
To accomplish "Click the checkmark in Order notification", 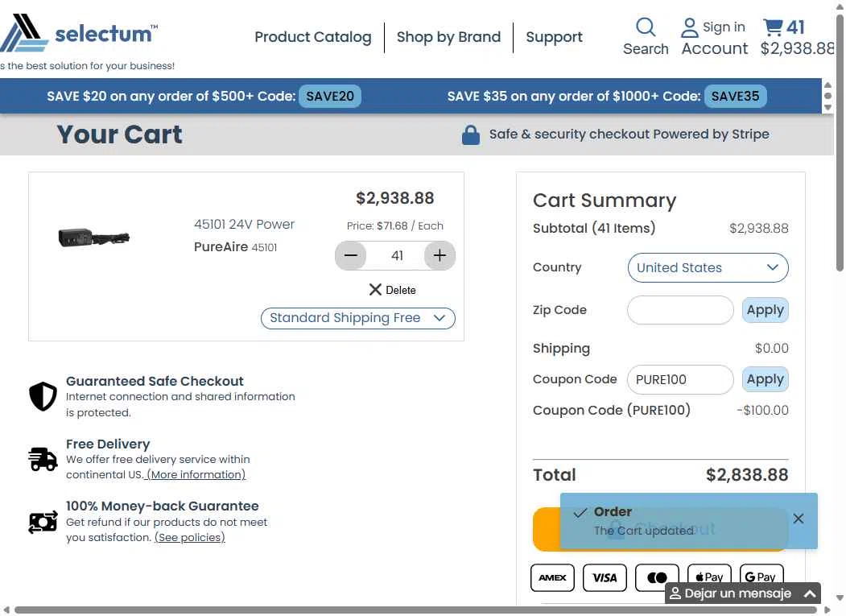I will click(580, 513).
